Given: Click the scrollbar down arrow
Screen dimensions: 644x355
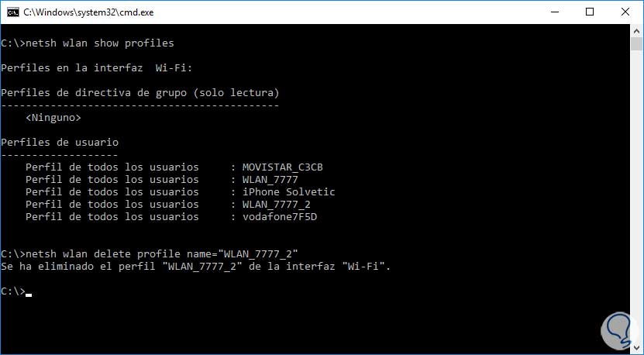Looking at the screenshot, I should [637, 348].
